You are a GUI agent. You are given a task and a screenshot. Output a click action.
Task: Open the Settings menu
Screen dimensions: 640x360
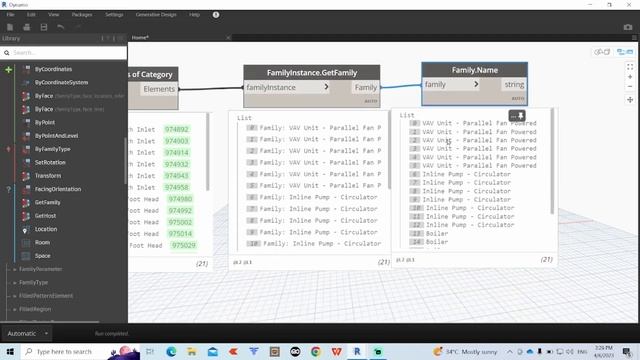point(114,15)
